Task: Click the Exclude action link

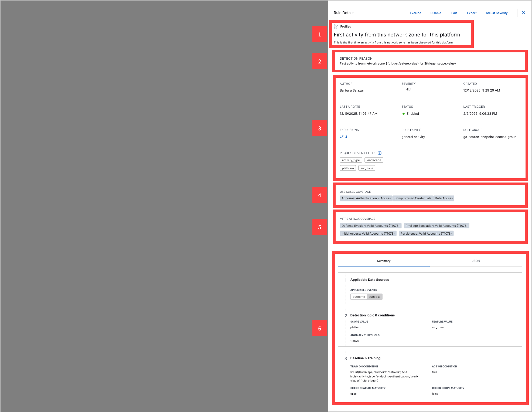Action: (x=415, y=13)
